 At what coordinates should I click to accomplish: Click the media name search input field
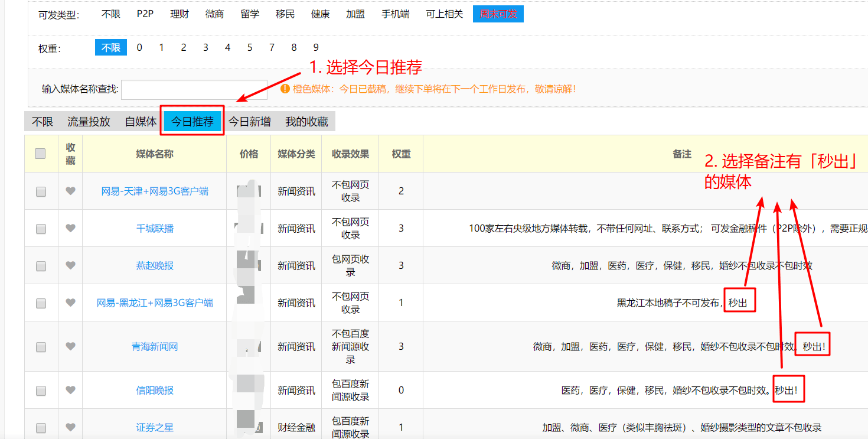pyautogui.click(x=194, y=89)
